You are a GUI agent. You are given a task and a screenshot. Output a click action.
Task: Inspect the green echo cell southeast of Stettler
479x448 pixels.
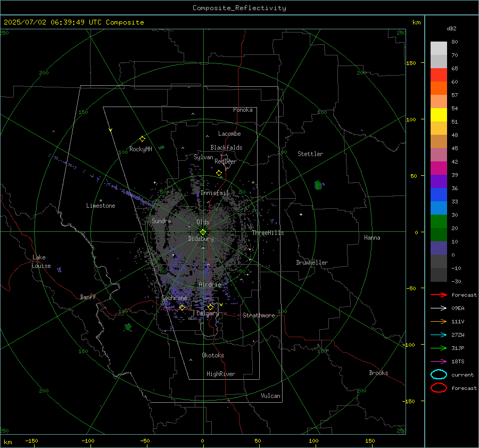click(x=318, y=185)
